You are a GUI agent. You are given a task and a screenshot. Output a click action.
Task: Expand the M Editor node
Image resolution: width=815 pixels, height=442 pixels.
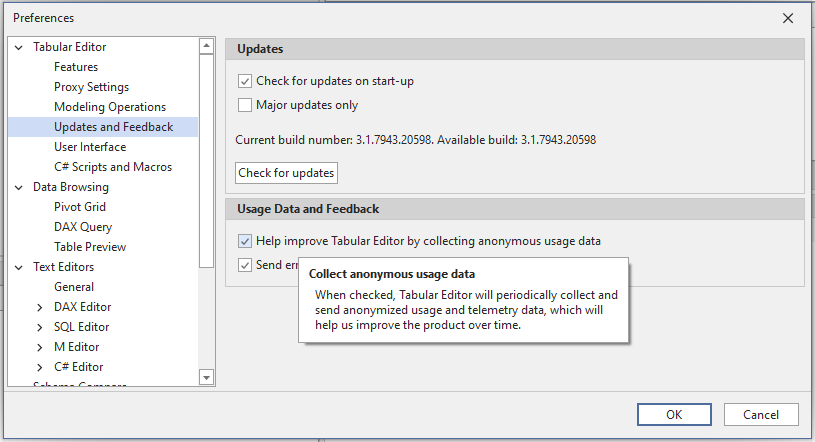pos(40,347)
